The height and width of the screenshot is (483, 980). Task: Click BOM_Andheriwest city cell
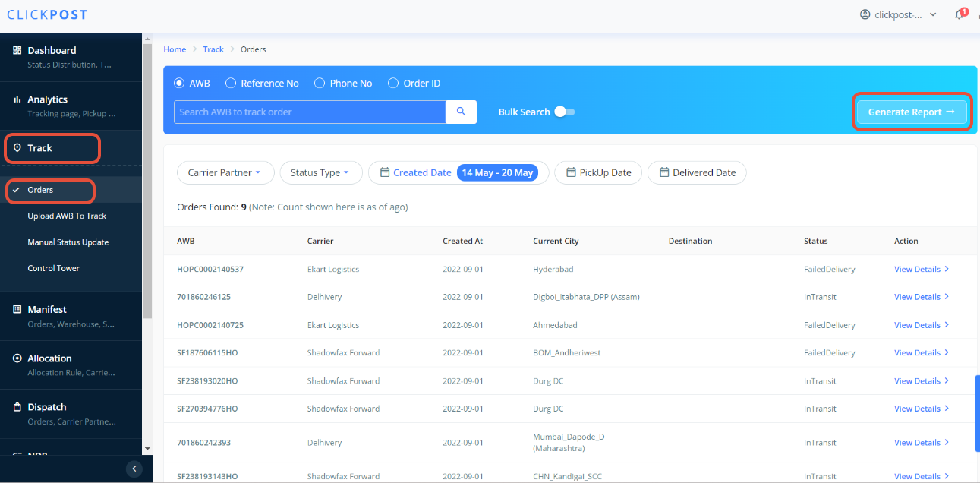pyautogui.click(x=568, y=352)
